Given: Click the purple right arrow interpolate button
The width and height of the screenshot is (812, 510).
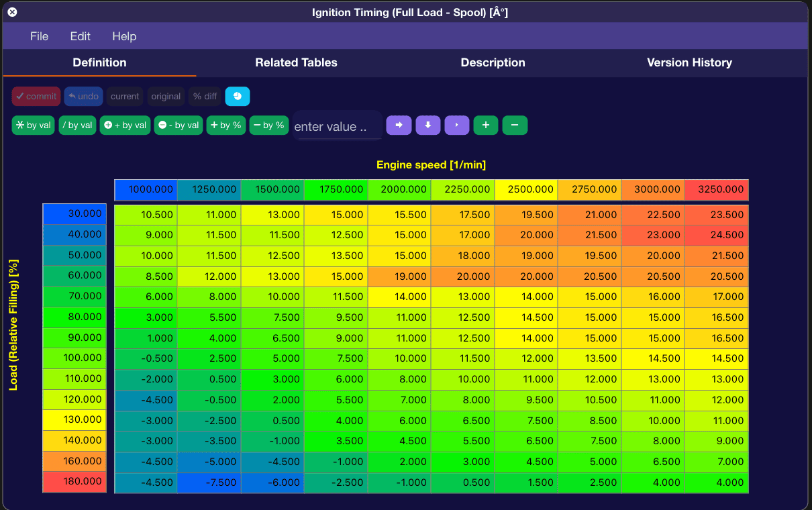Looking at the screenshot, I should coord(399,125).
